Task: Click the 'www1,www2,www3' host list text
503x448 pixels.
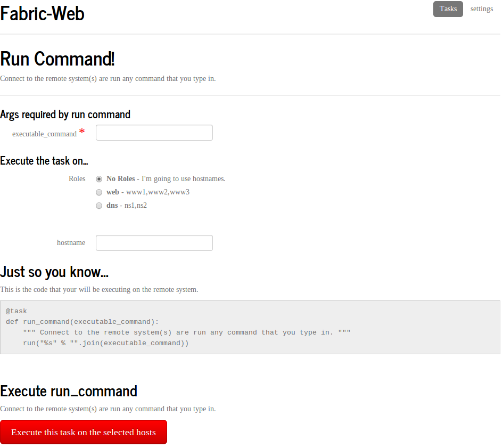Action: (x=158, y=192)
